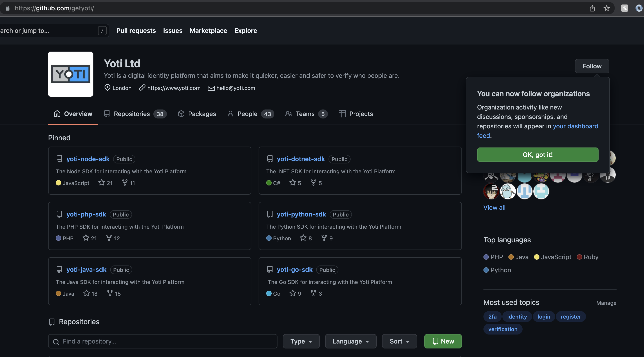Go to Pull requests in top navigation
Screen dimensions: 644x357
pos(136,31)
